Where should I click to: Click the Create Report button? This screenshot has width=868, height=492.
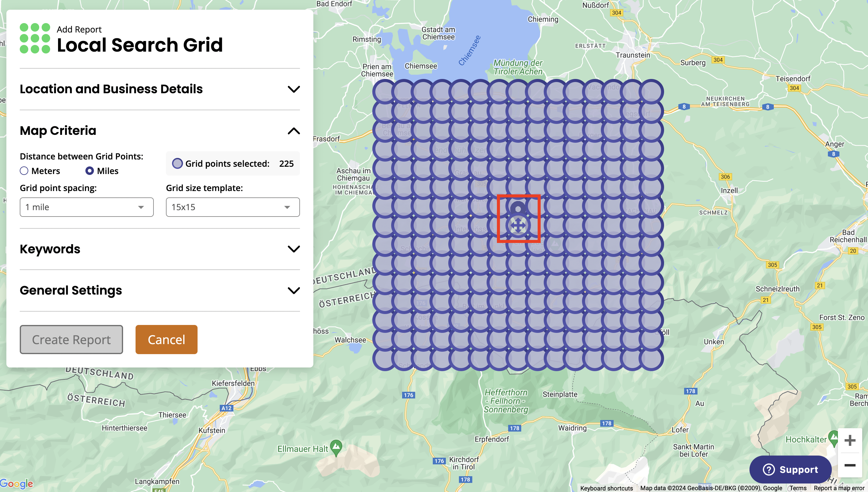[71, 340]
